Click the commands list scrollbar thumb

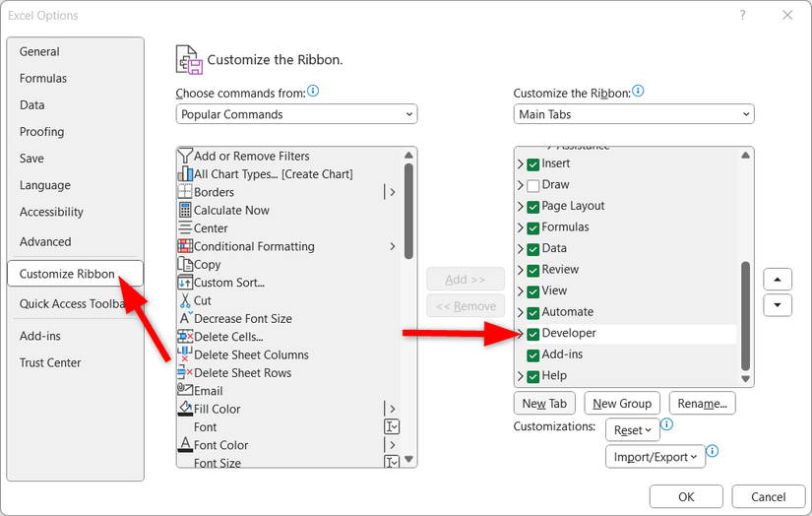pyautogui.click(x=408, y=211)
